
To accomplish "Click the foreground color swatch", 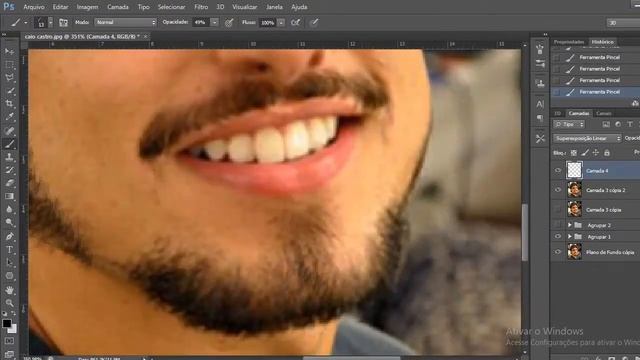I will [x=7, y=323].
